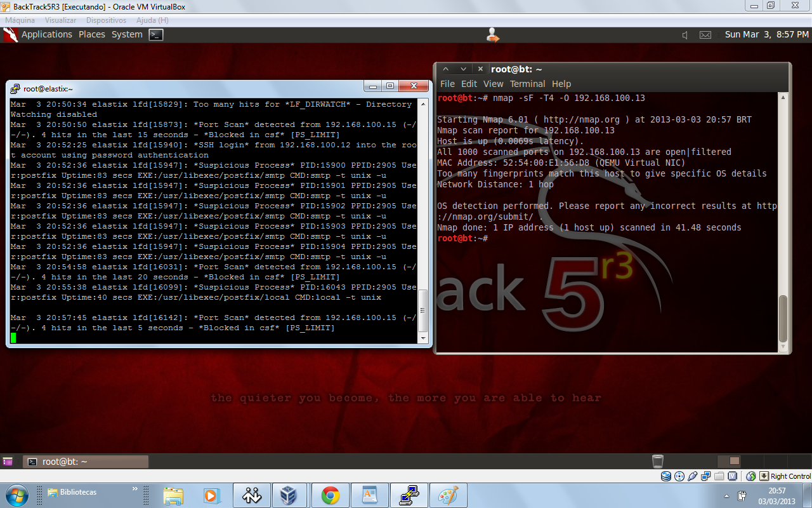
Task: Select root@bt: ~ task in bottom panel
Action: [85, 462]
